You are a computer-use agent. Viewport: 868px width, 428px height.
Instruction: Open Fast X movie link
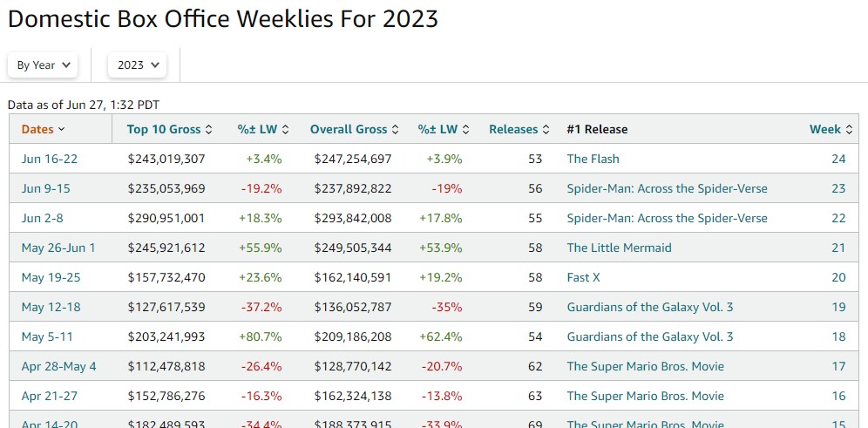point(583,277)
